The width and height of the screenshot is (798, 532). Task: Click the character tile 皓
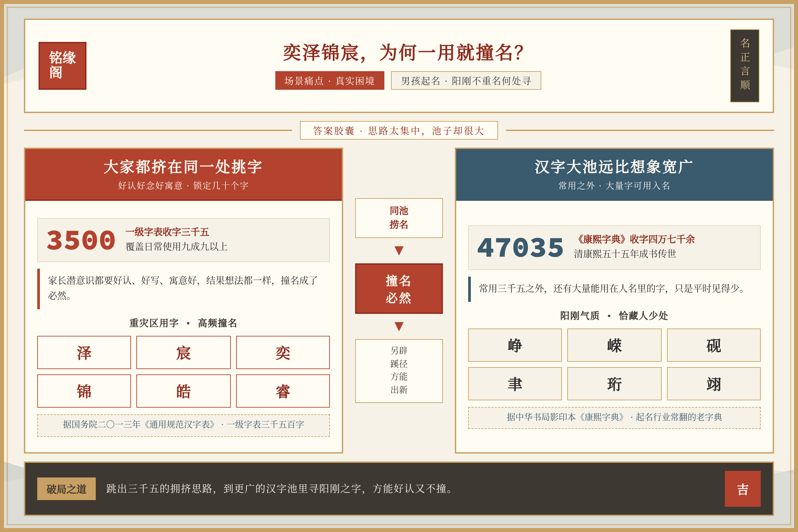pos(183,391)
